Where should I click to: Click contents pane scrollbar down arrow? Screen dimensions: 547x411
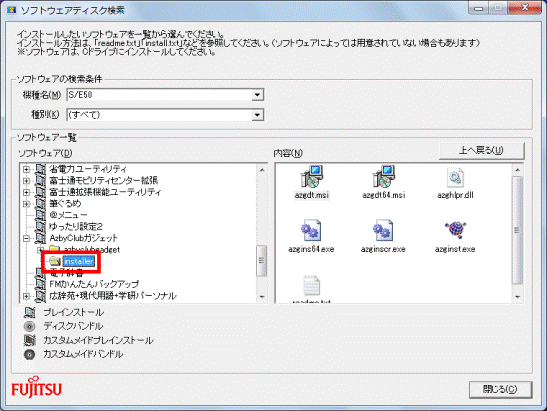point(517,297)
